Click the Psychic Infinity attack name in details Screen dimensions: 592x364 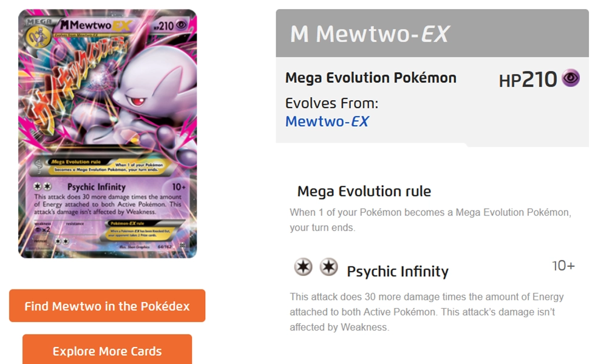tap(397, 271)
